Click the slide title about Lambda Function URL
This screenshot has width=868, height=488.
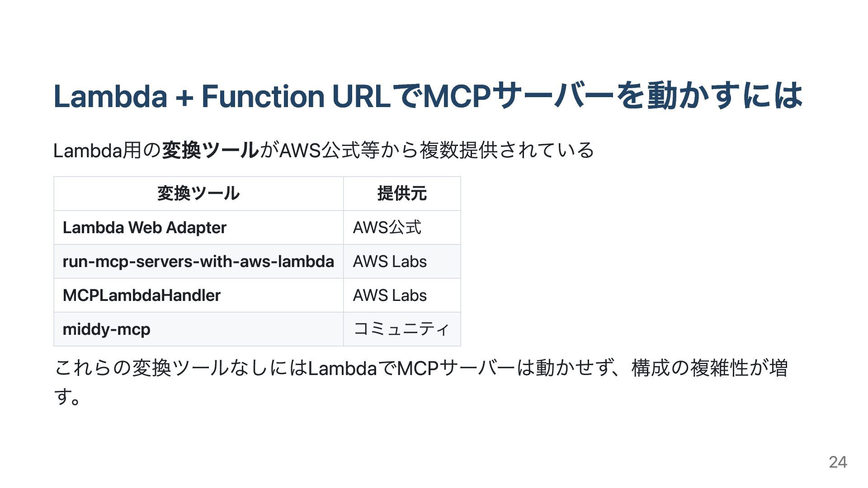(427, 96)
